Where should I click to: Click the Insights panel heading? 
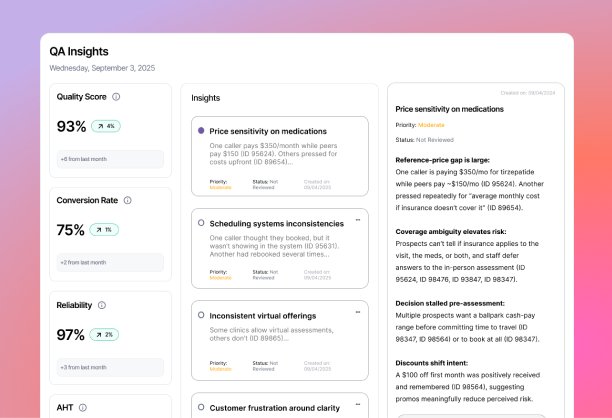click(x=206, y=98)
